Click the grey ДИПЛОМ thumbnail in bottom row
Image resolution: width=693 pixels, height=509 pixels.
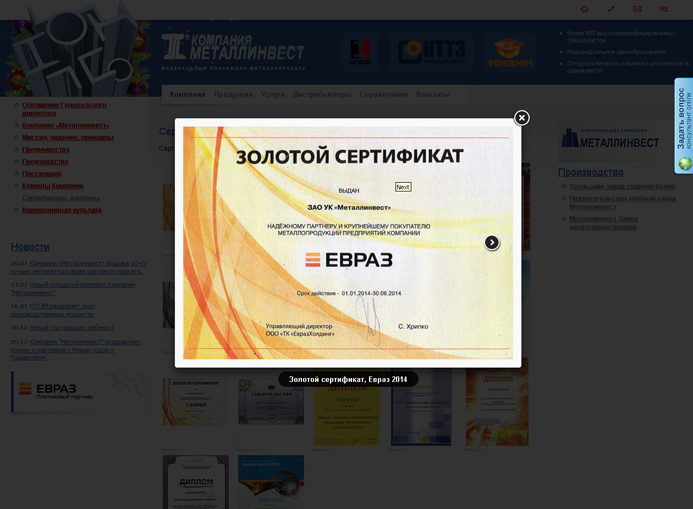point(196,482)
